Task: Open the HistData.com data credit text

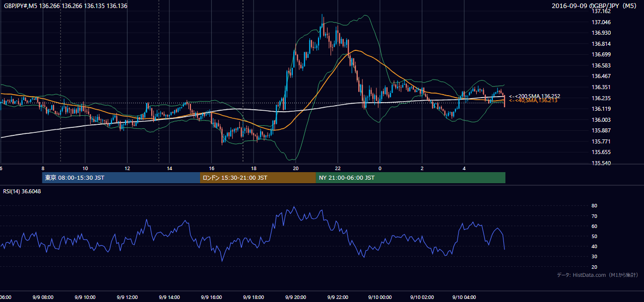Action: (x=598, y=275)
